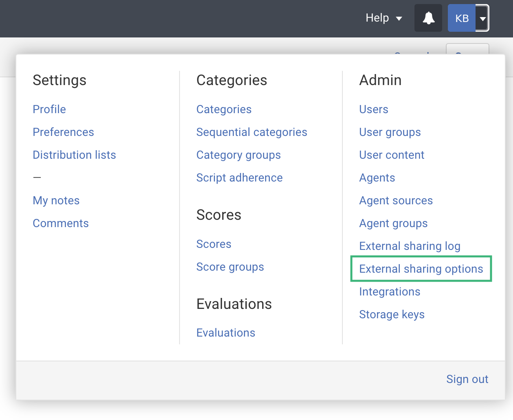This screenshot has width=513, height=420.
Task: Expand the Help dropdown menu
Action: 384,18
